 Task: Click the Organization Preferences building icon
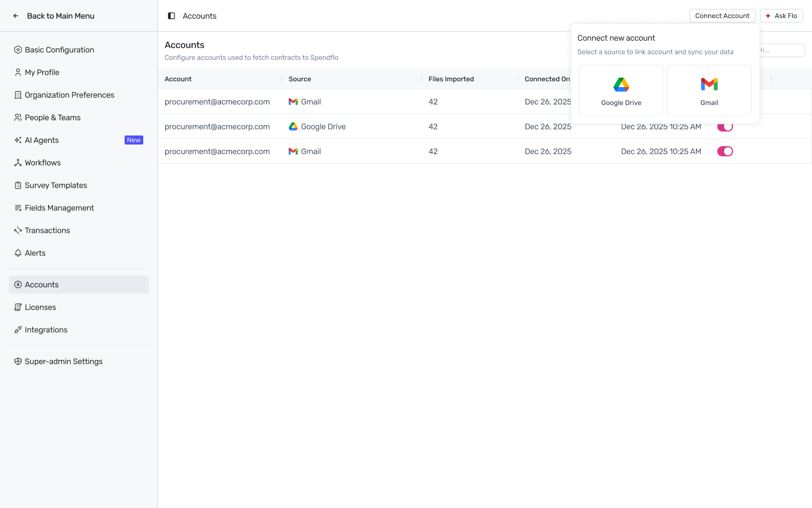coord(18,95)
